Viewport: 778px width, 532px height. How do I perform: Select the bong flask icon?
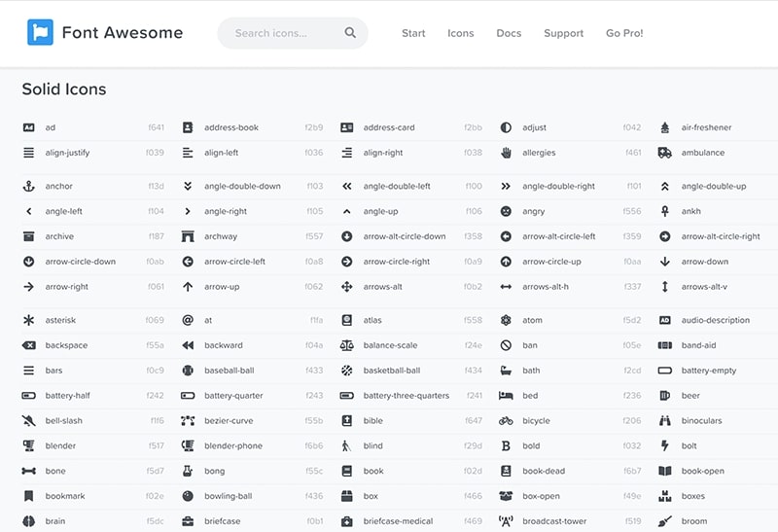pos(188,471)
